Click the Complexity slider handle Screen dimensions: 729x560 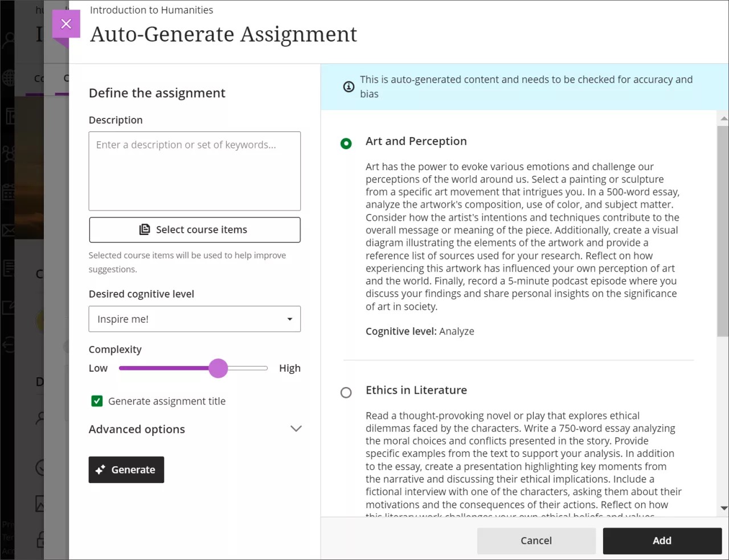click(218, 368)
